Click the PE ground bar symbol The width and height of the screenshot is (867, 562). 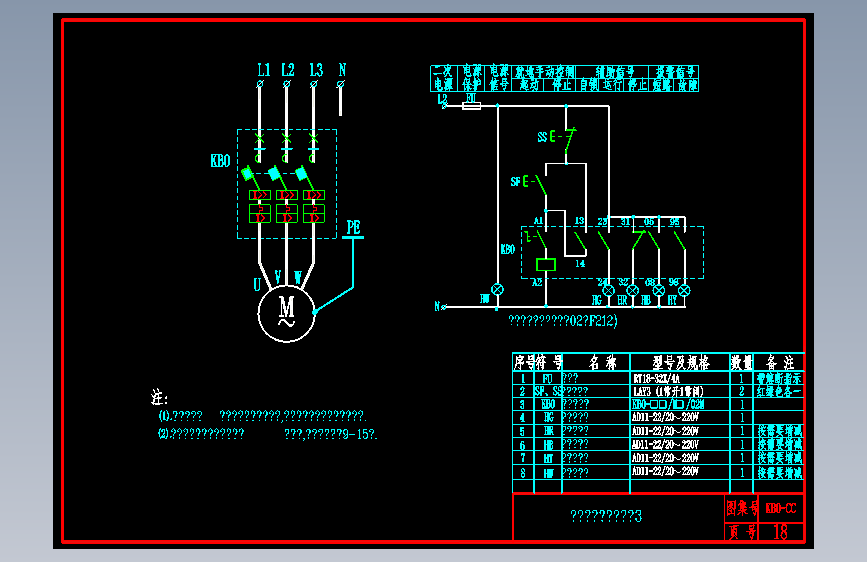point(353,238)
